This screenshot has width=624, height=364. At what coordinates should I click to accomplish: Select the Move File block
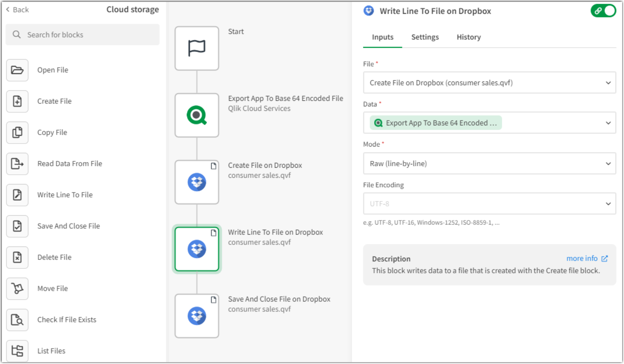pyautogui.click(x=52, y=289)
